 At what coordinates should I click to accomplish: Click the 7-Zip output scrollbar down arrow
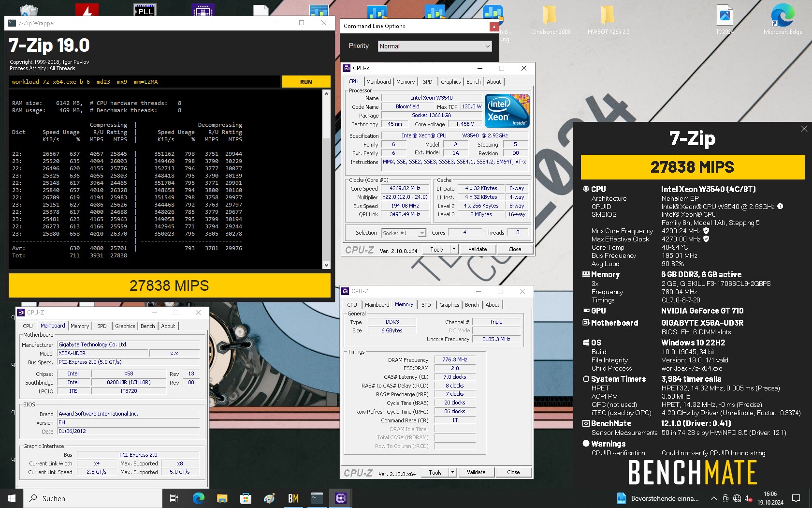[x=326, y=265]
